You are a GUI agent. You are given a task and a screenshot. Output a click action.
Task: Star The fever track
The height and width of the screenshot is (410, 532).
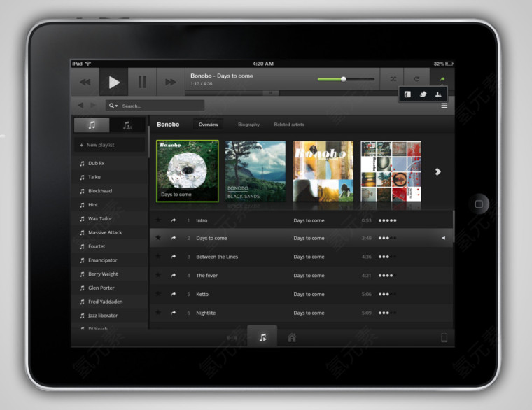click(x=158, y=275)
